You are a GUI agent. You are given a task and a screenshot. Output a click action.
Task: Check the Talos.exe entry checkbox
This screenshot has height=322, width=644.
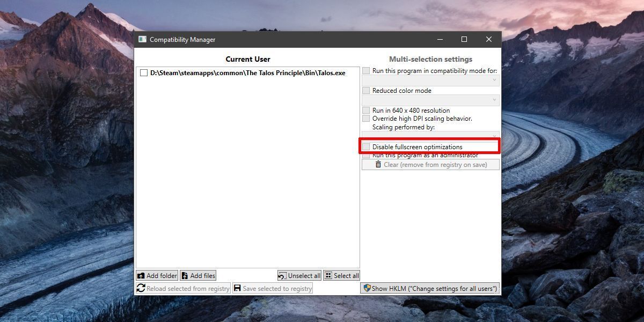click(x=144, y=73)
